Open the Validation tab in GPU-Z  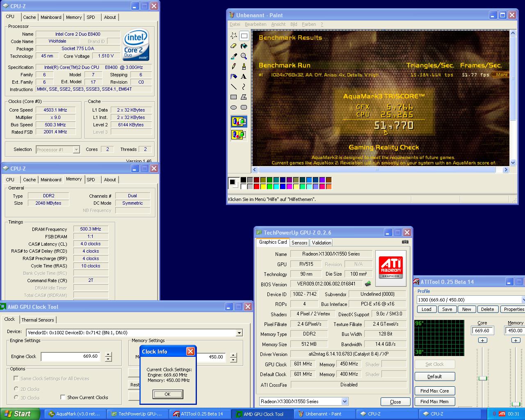322,243
